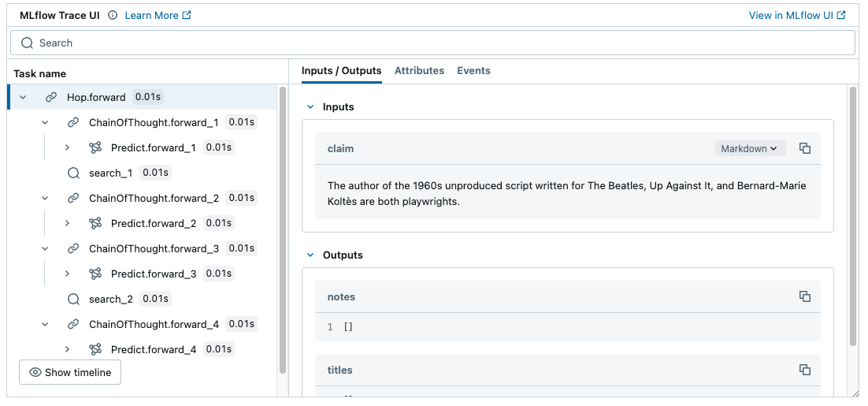Select the ChainOfThought.forward_2 row label
The image size is (868, 406).
(x=154, y=198)
